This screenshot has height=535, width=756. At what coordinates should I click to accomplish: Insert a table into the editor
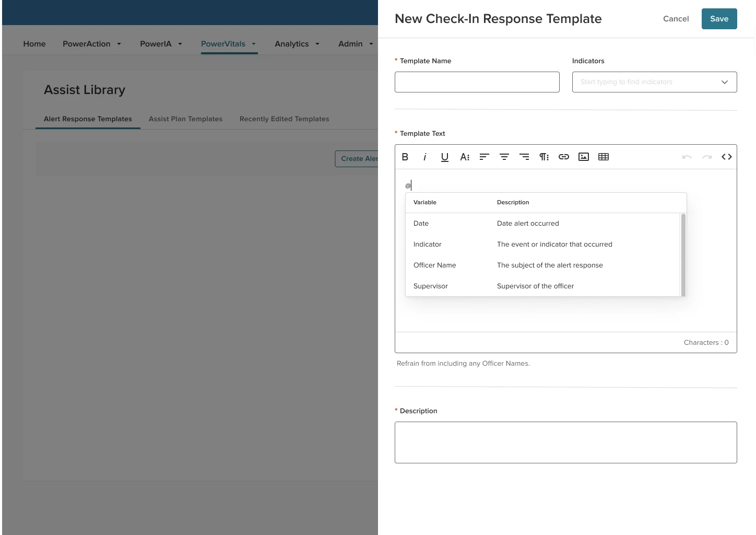[x=604, y=157]
